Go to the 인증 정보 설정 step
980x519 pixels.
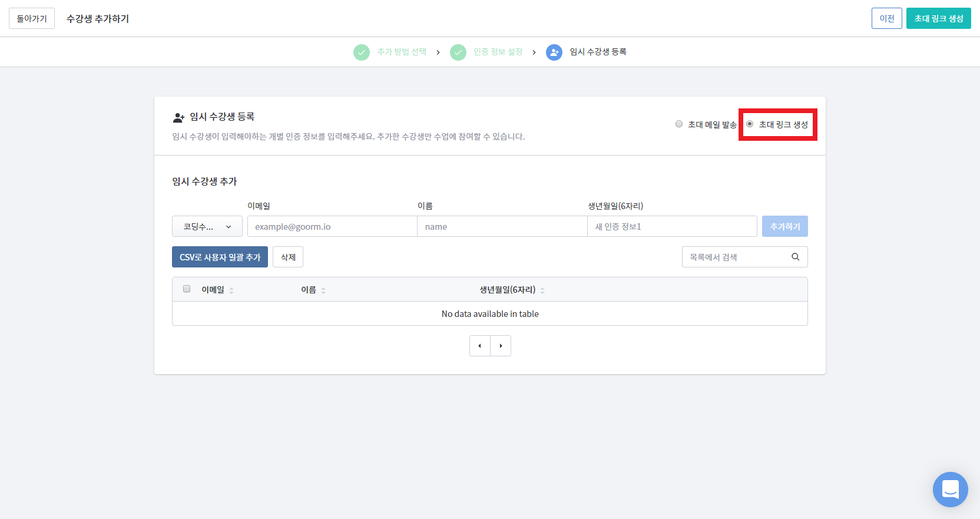498,52
